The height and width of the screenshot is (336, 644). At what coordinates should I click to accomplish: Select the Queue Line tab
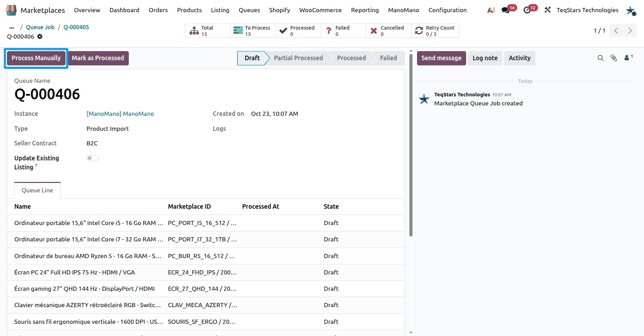point(37,190)
